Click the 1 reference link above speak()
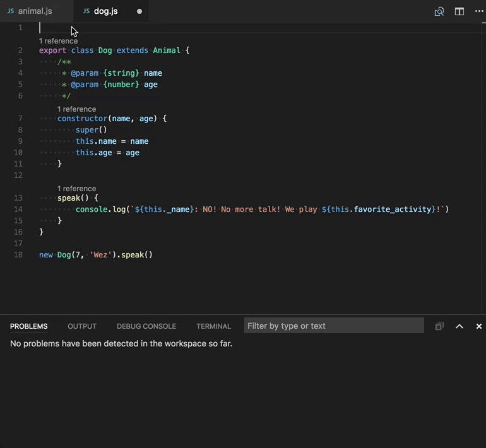Viewport: 486px width, 448px height. coord(76,189)
